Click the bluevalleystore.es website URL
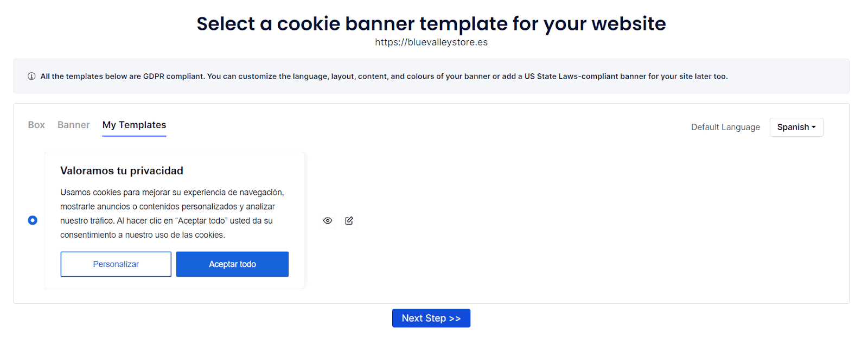The image size is (868, 363). 431,42
